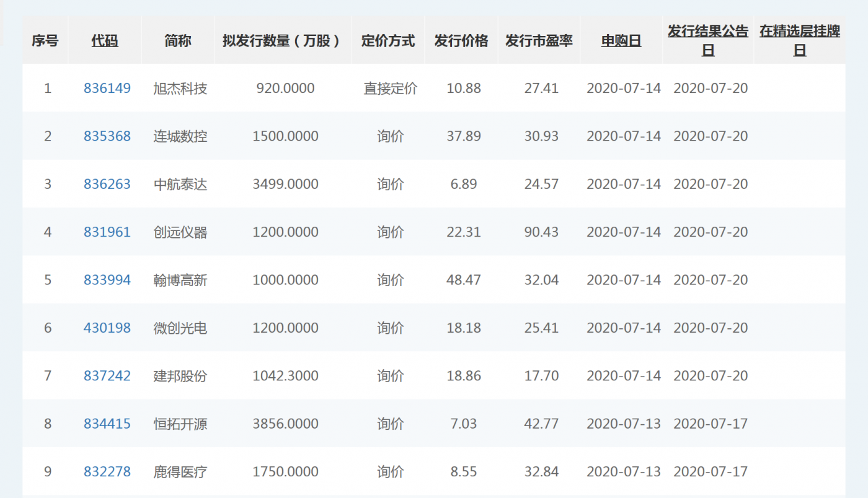Open stock code 833994 link

coord(107,280)
